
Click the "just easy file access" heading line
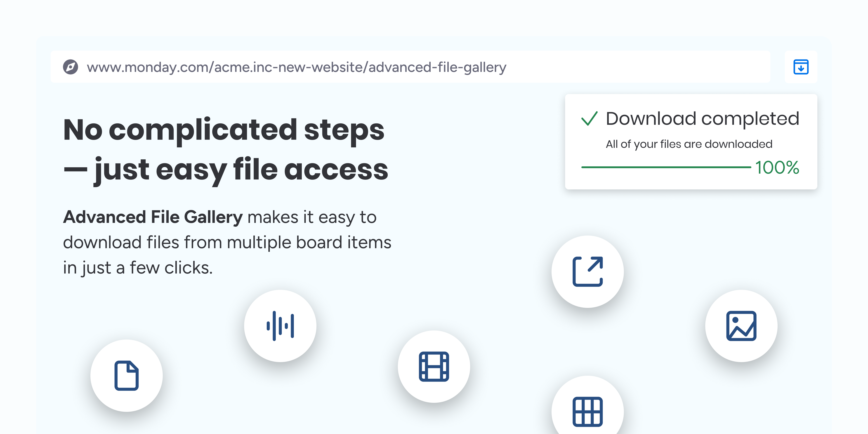tap(226, 170)
